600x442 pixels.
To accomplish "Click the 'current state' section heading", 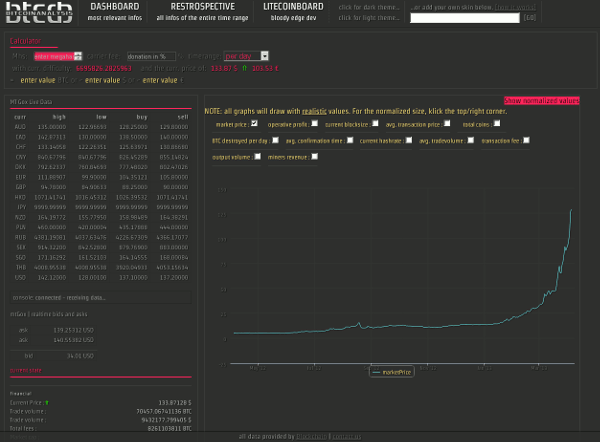I will [x=26, y=370].
